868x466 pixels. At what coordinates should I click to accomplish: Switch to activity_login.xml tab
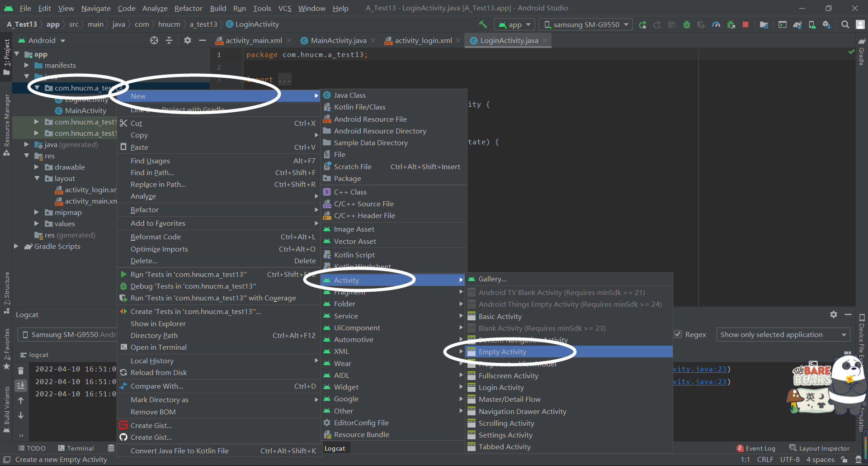click(423, 40)
